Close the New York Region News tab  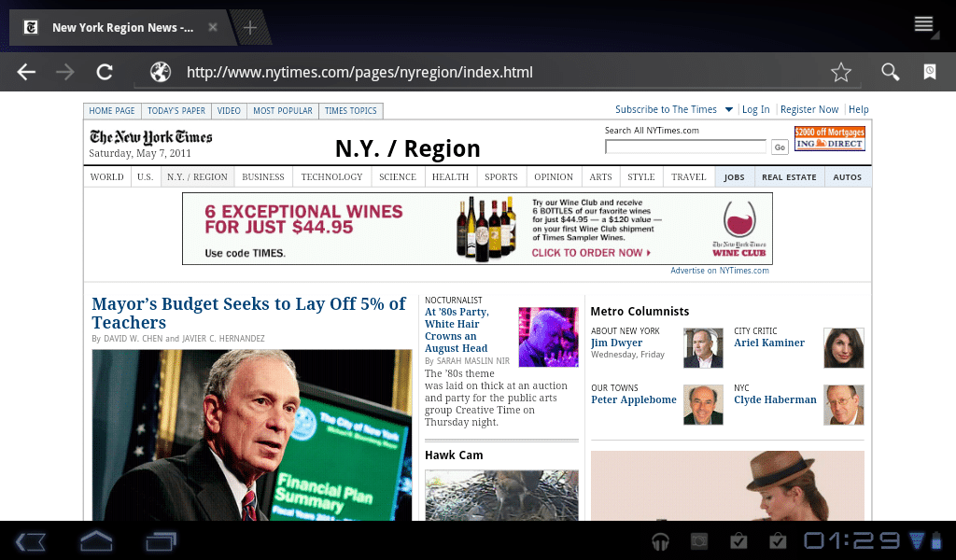(213, 27)
